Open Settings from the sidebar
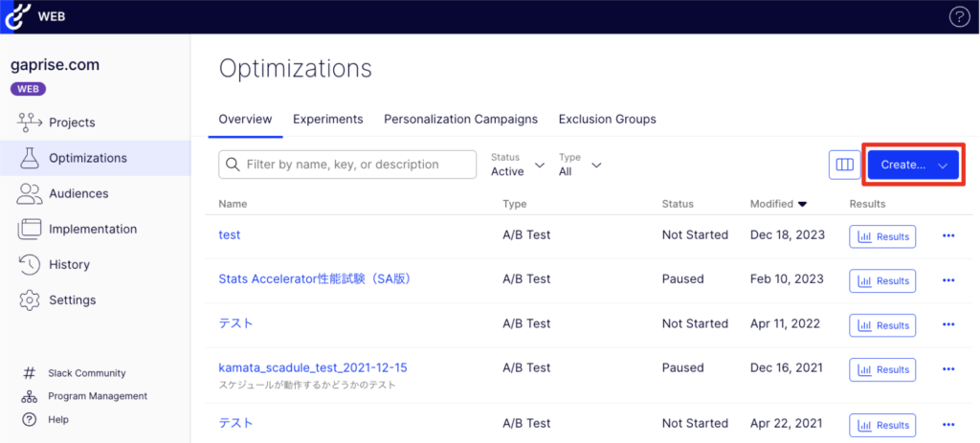This screenshot has height=443, width=980. pyautogui.click(x=72, y=299)
